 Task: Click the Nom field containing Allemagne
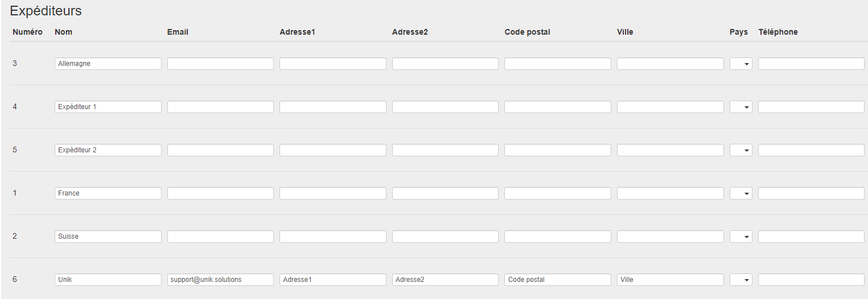(108, 64)
